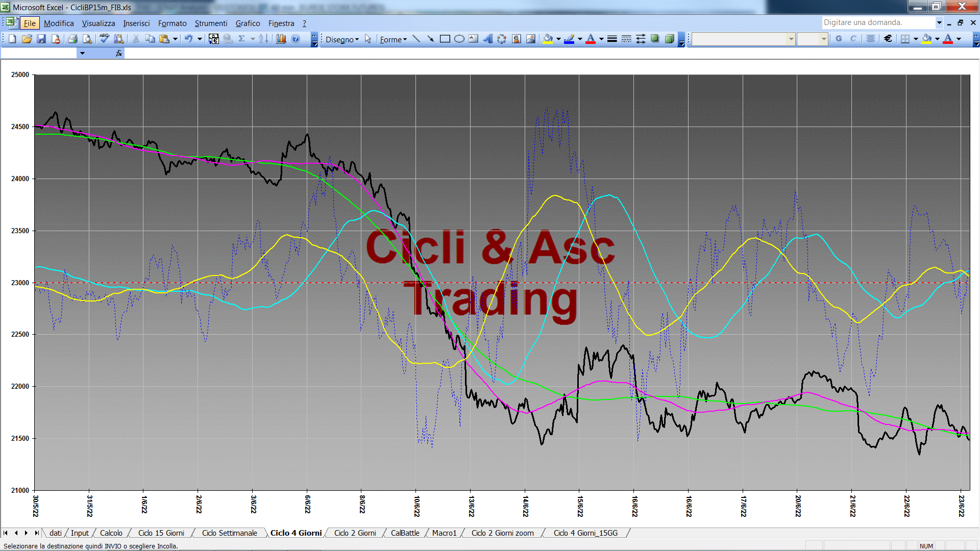Click the Insert Function fx button
This screenshot has width=980, height=551.
coord(119,53)
